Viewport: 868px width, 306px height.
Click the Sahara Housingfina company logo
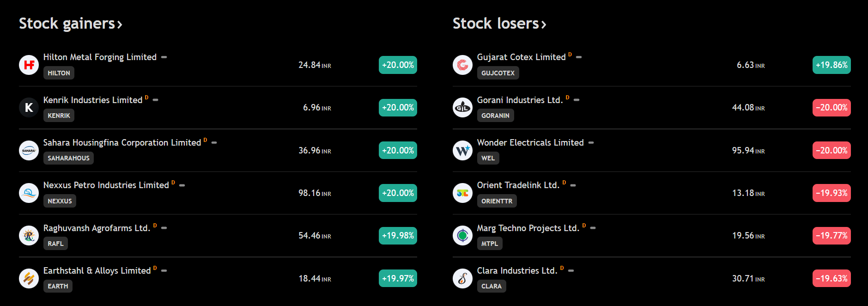(29, 150)
